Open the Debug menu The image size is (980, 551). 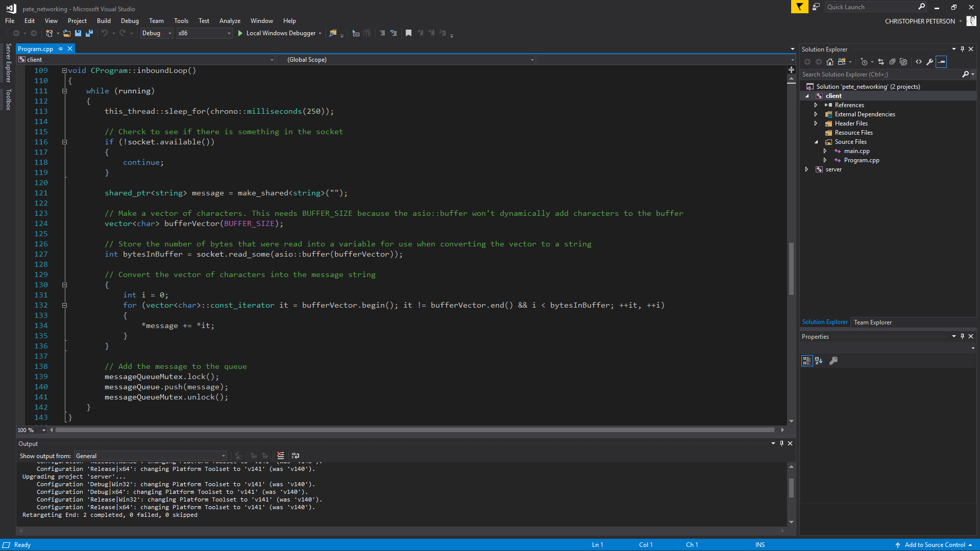tap(130, 21)
